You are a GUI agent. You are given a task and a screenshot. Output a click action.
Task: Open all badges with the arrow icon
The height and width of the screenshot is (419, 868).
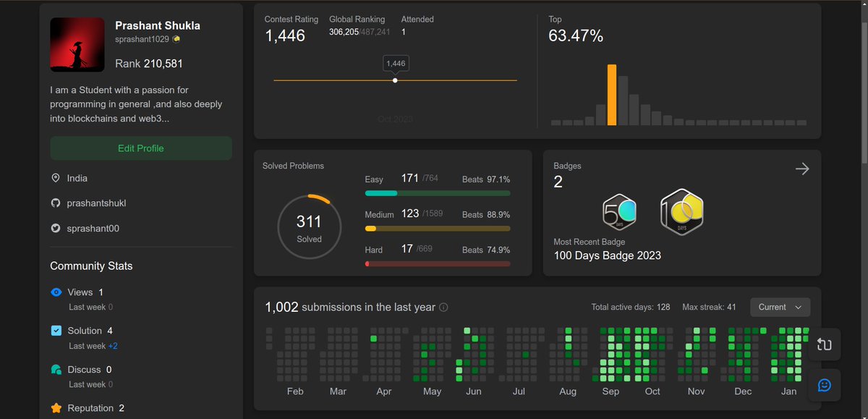(x=802, y=169)
